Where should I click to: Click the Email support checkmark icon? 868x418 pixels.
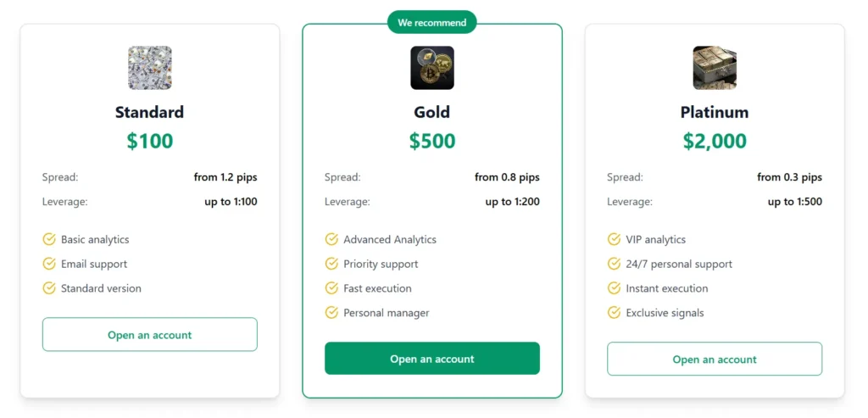point(49,264)
